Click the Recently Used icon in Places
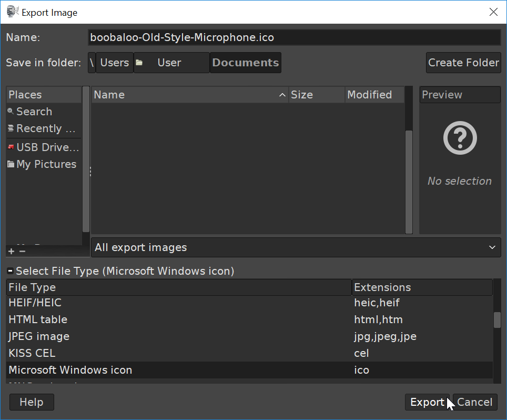 click(x=11, y=128)
